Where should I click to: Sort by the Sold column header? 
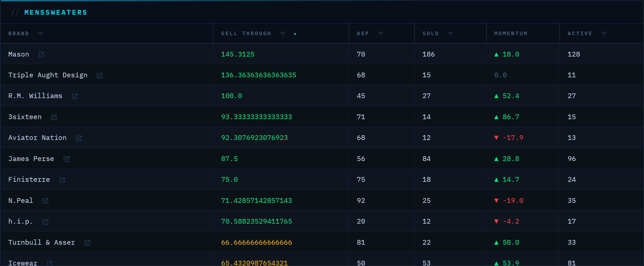coord(430,34)
